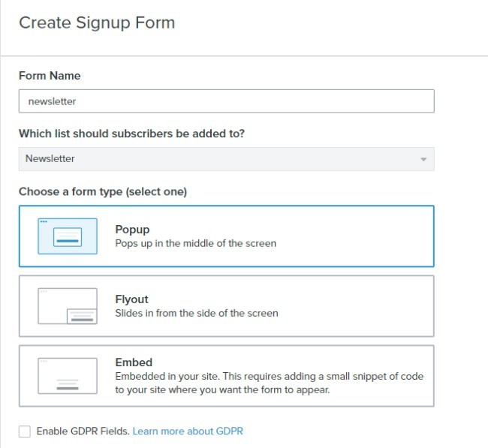Select the Popup form type title
This screenshot has height=448, width=488.
[x=133, y=229]
